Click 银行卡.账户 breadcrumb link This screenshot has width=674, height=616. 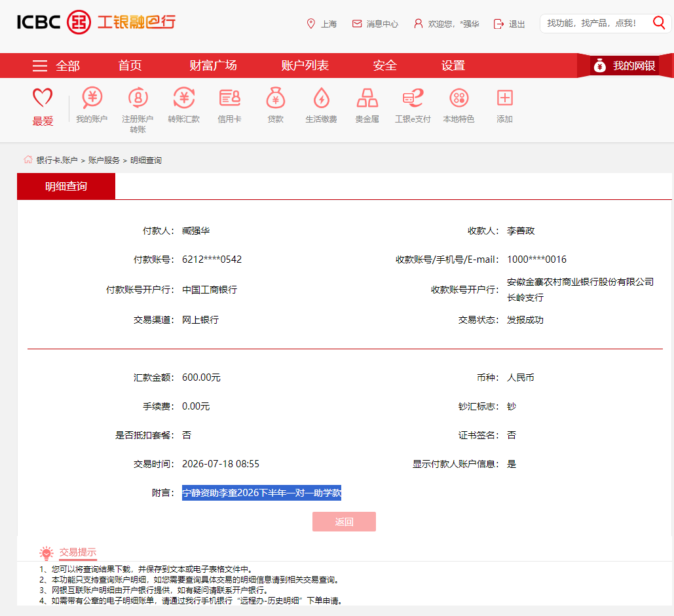pos(57,160)
